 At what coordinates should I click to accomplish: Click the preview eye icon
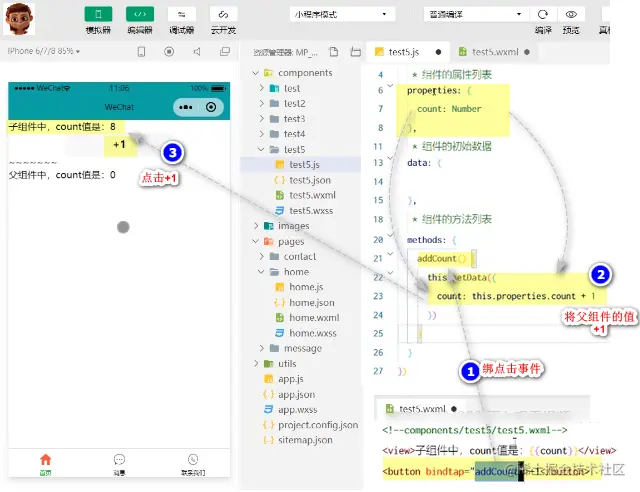click(x=571, y=14)
